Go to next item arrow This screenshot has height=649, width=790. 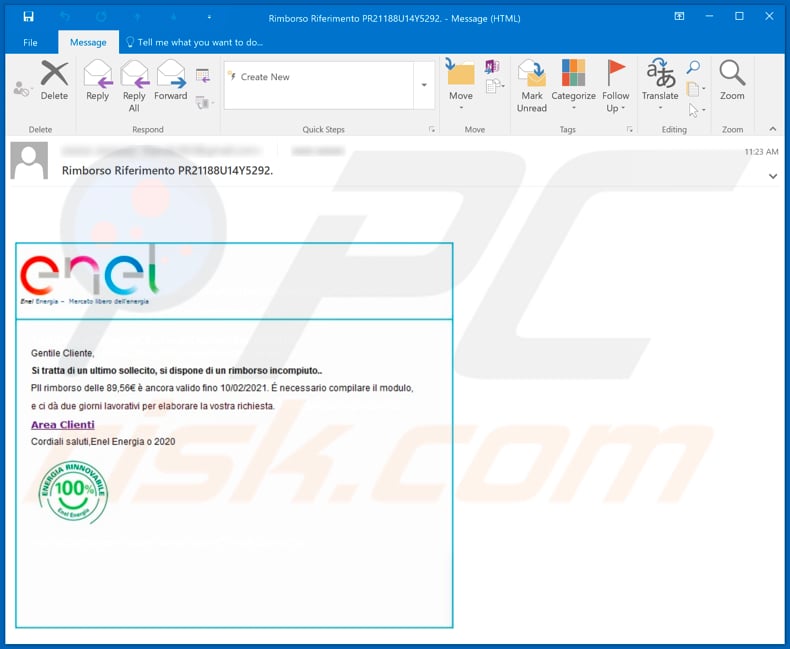click(173, 17)
